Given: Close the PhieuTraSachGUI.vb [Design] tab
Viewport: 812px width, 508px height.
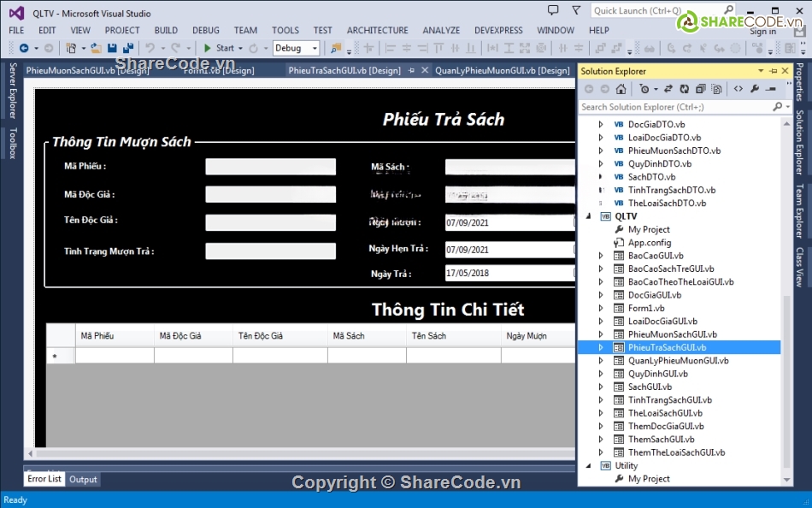Looking at the screenshot, I should [424, 70].
